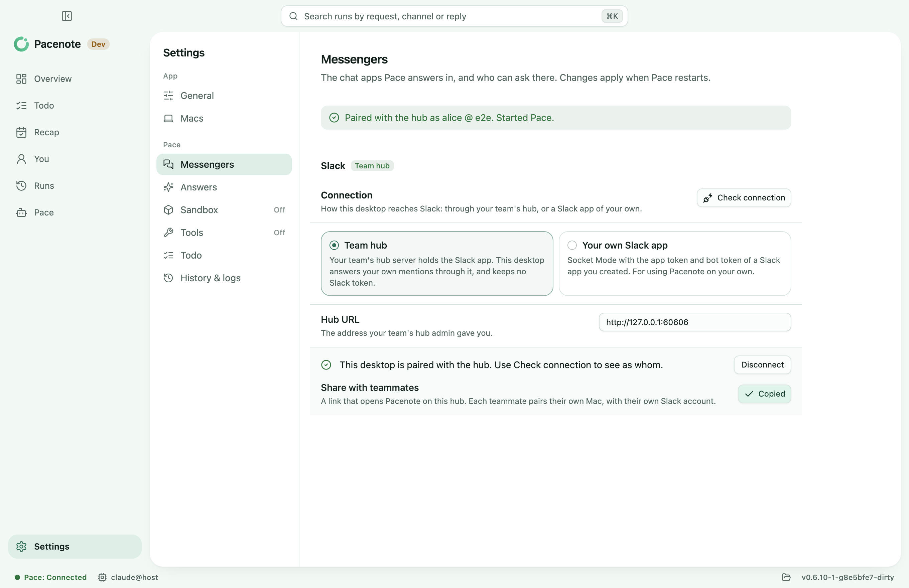The image size is (909, 588).
Task: Click the Copied share link button
Action: pyautogui.click(x=764, y=394)
